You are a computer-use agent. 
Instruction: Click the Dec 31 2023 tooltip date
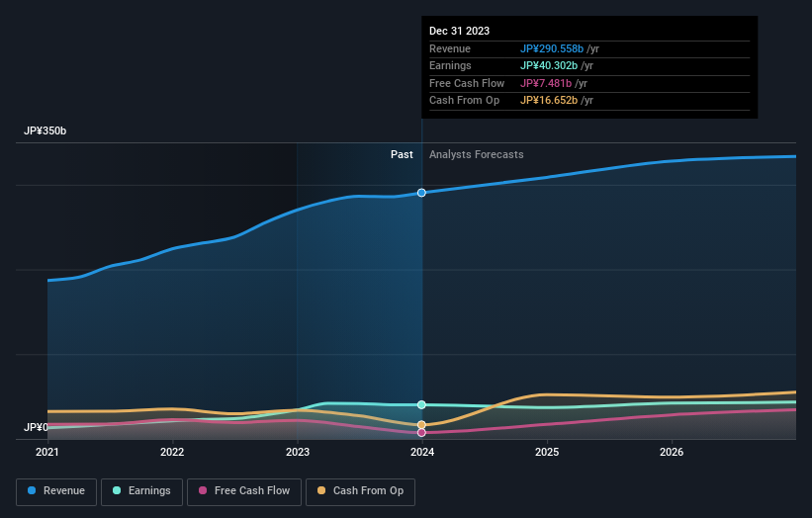[x=459, y=31]
